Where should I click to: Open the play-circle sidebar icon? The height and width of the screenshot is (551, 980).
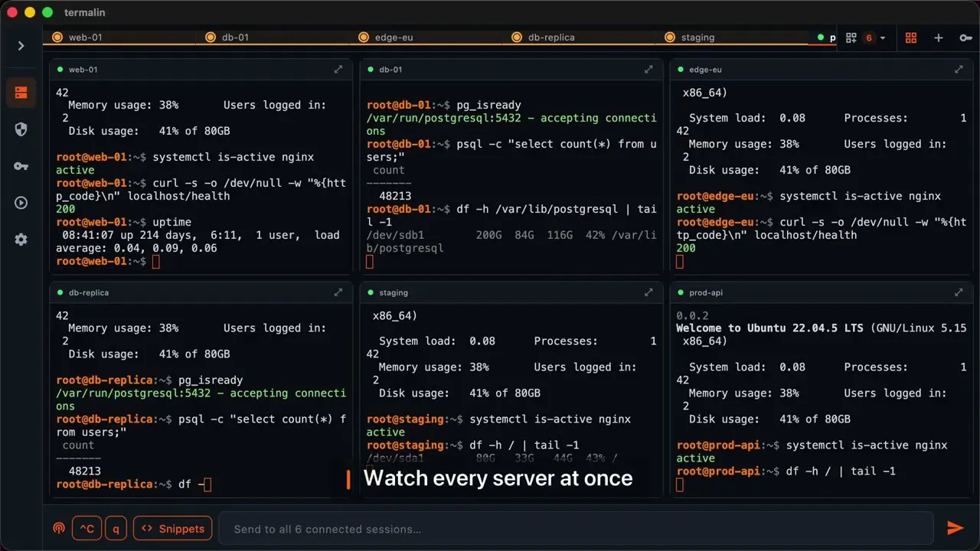pyautogui.click(x=21, y=203)
